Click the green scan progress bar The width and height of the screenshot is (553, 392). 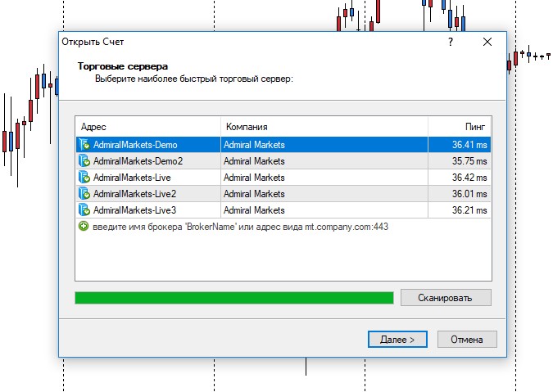click(234, 298)
